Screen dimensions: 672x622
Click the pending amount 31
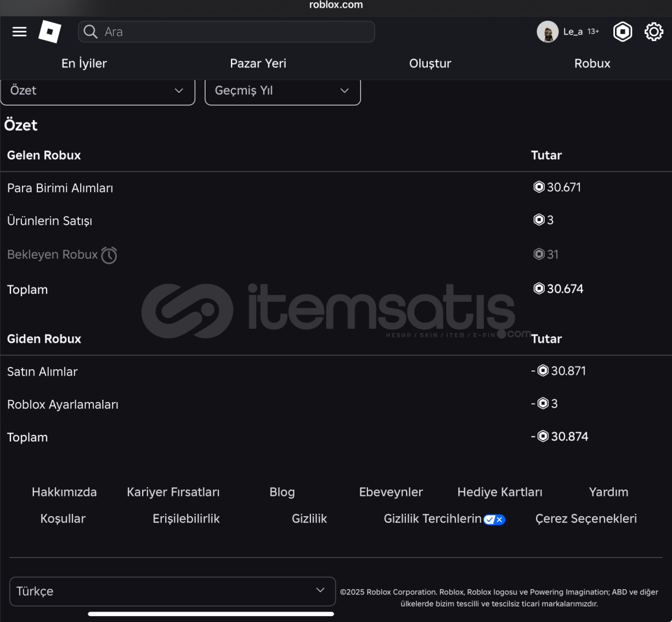click(x=552, y=254)
